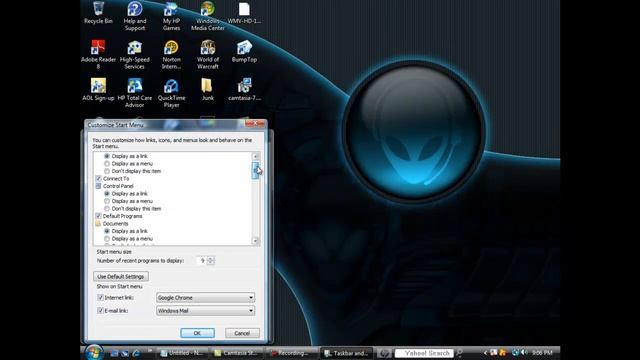This screenshot has width=640, height=360.
Task: Select the Junk folder on desktop
Action: pyautogui.click(x=208, y=89)
